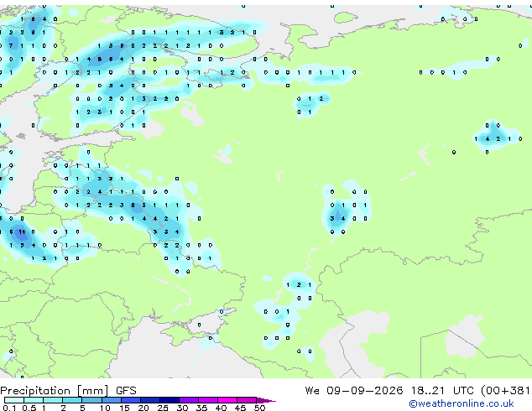Pick the 15–20 mm legend color swatch
This screenshot has width=532, height=411.
[x=131, y=400]
